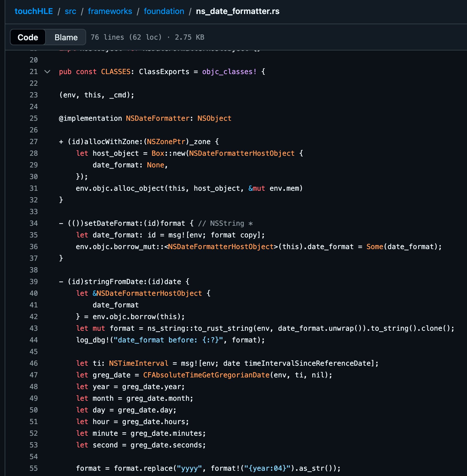Click 'msg![env; format copy];' on line 35
Screen dimensions: 467x476
217,235
